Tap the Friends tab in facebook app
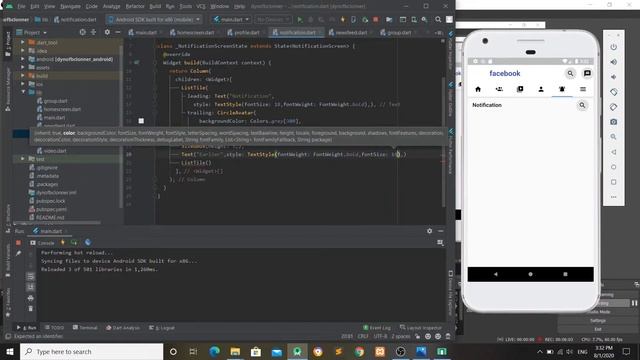Screen dimensions: 640x360 (499, 89)
